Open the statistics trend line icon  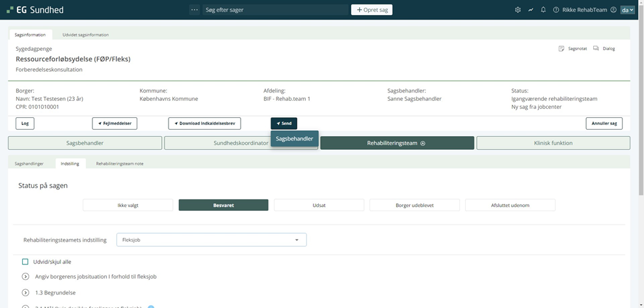tap(531, 10)
